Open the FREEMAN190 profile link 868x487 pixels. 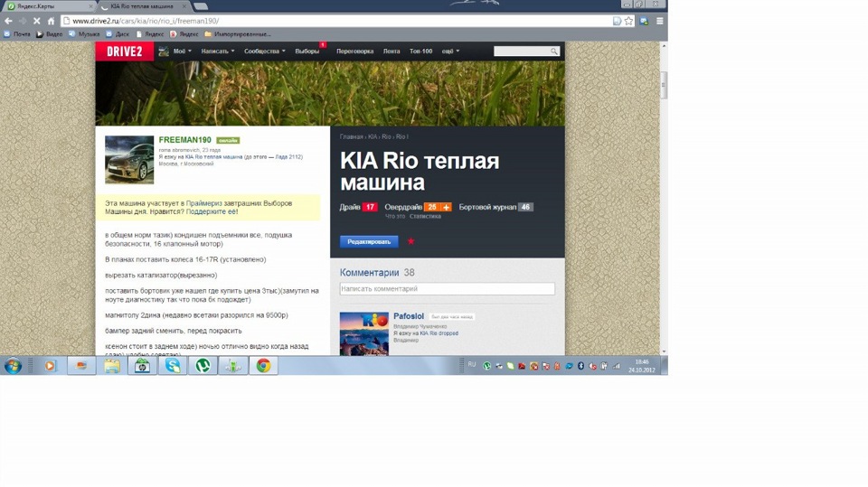184,140
